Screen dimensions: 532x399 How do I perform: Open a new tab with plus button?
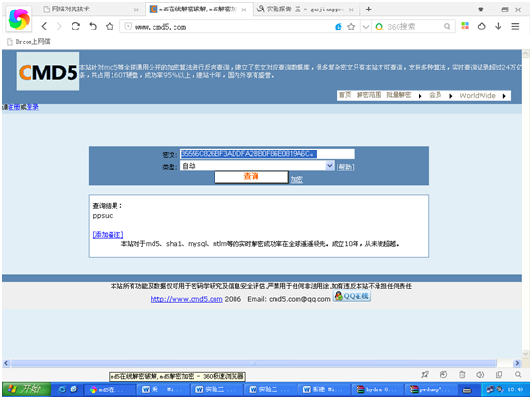(368, 10)
